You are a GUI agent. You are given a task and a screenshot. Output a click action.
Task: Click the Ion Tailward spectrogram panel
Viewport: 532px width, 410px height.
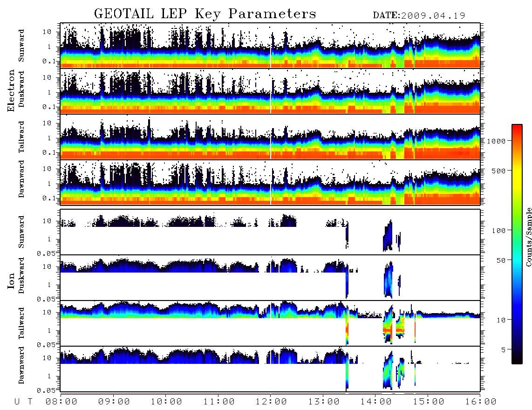(270, 323)
